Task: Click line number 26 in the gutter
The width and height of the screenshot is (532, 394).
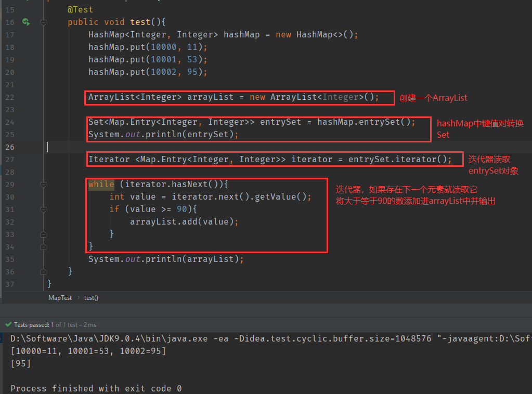Action: coord(10,147)
